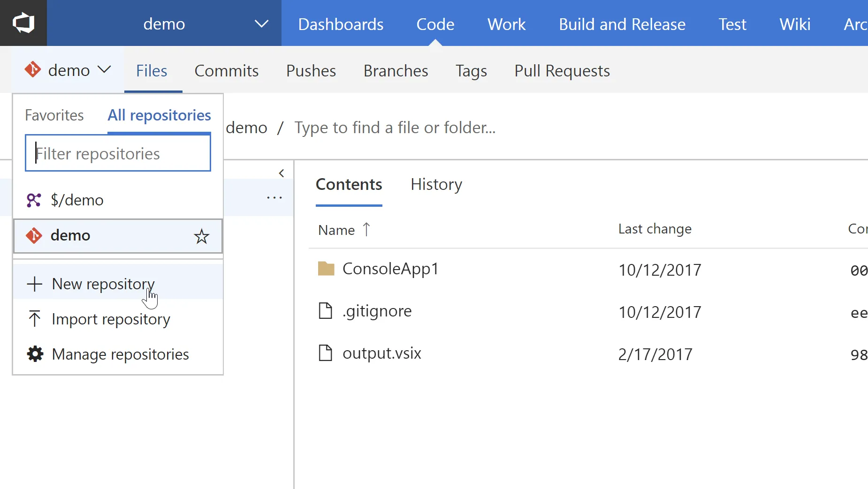Go to the Commits page
This screenshot has height=489, width=868.
pos(227,71)
